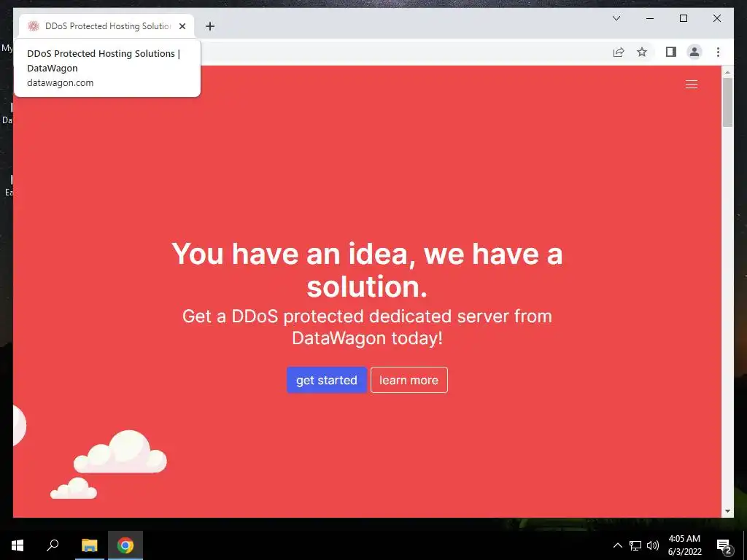
Task: Close the DDoS Protected Hosting tab
Action: tap(182, 26)
